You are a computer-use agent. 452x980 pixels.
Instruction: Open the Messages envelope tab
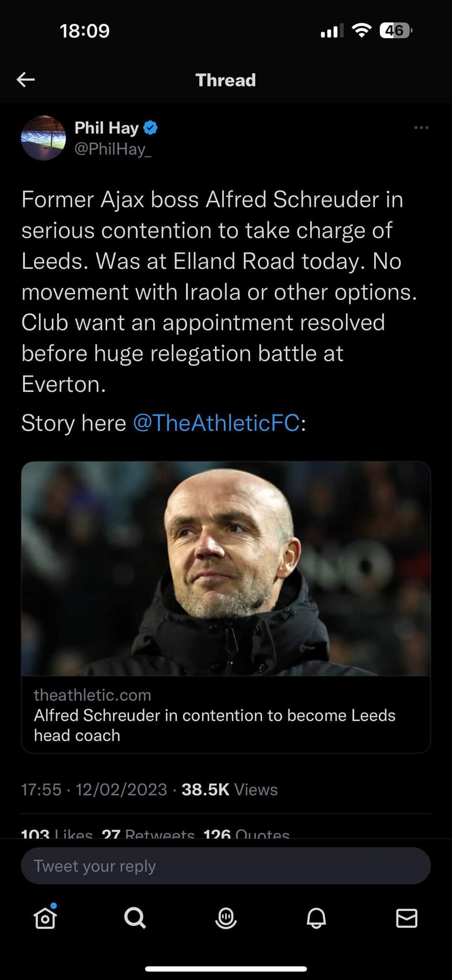click(x=407, y=918)
